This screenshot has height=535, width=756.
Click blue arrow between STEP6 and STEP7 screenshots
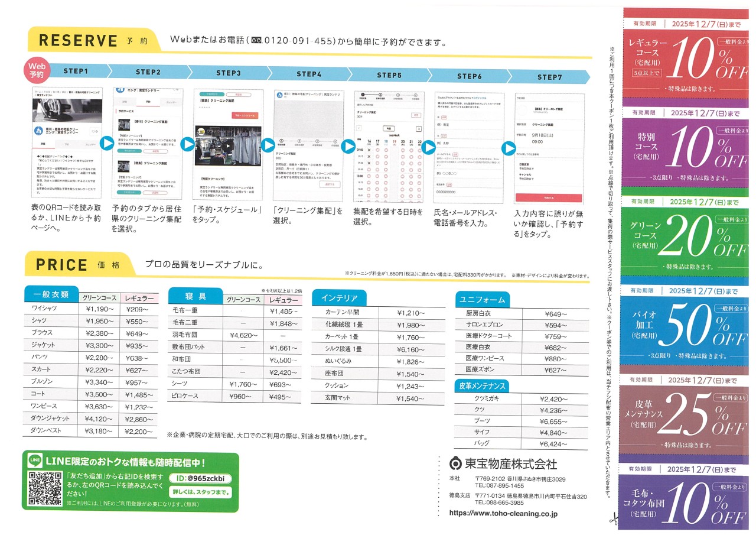509,148
